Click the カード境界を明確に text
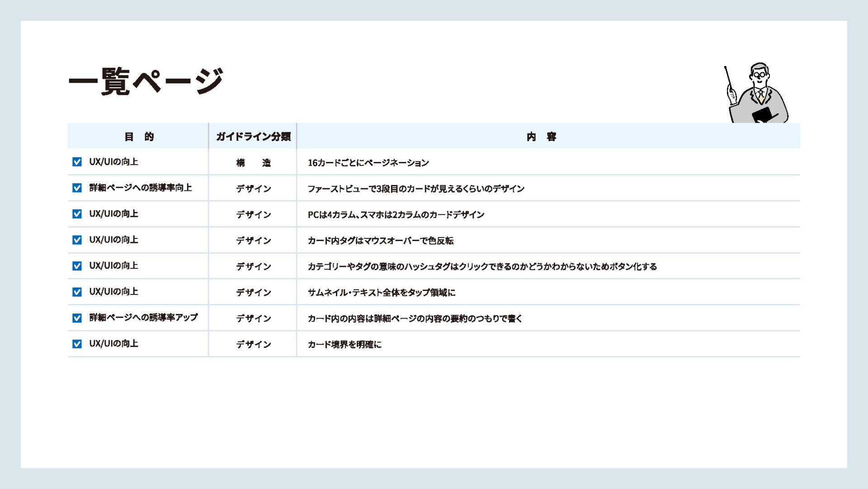The height and width of the screenshot is (489, 868). [344, 345]
